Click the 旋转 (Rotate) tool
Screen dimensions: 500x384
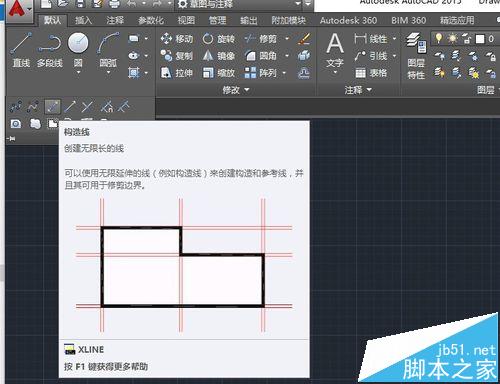coord(219,39)
